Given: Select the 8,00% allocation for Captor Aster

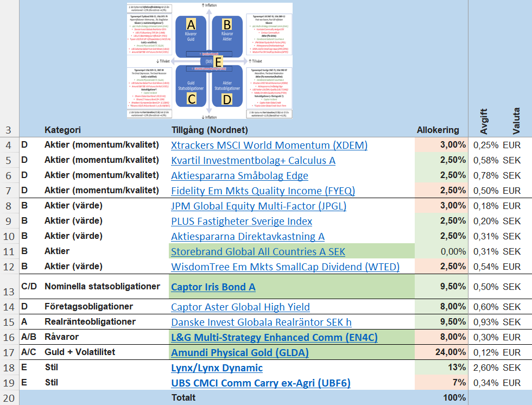Looking at the screenshot, I should click(x=441, y=307).
